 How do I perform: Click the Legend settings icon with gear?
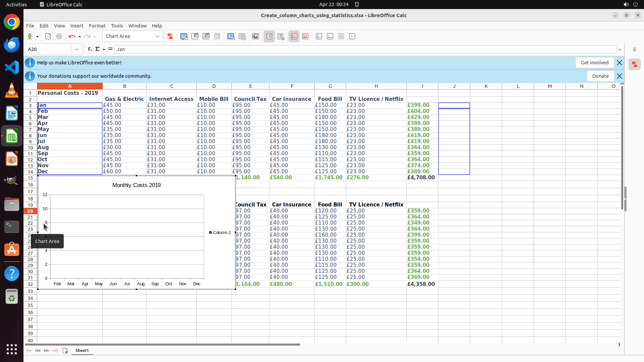coord(281,37)
